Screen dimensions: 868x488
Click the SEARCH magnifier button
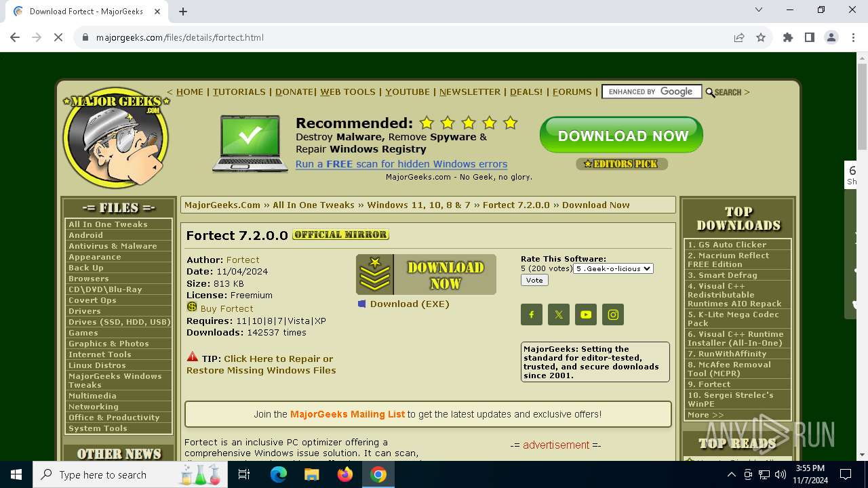[724, 92]
